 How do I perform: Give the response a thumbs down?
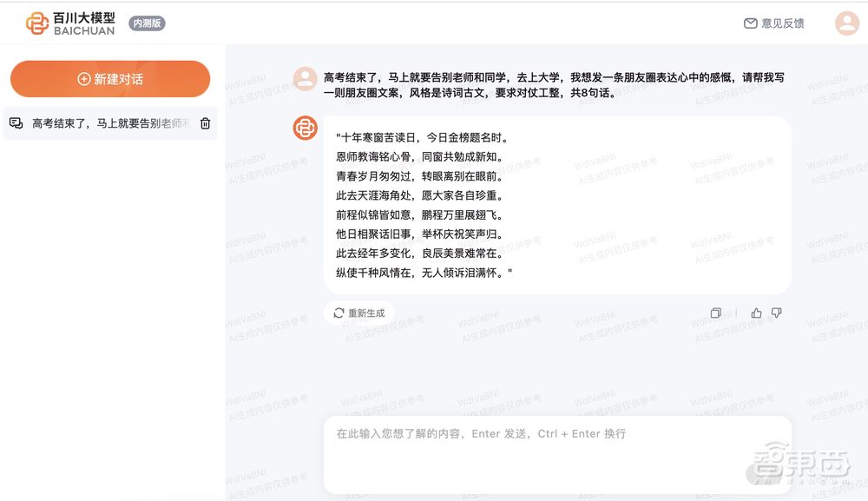point(776,312)
